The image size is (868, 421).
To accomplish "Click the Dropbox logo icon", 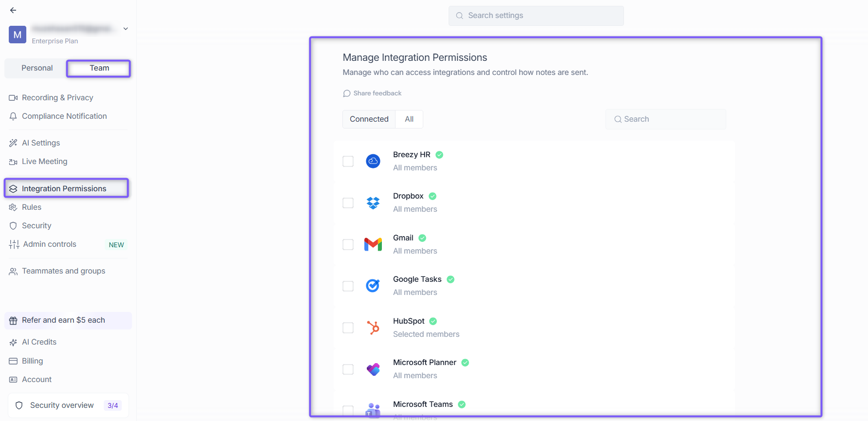I will pos(373,203).
